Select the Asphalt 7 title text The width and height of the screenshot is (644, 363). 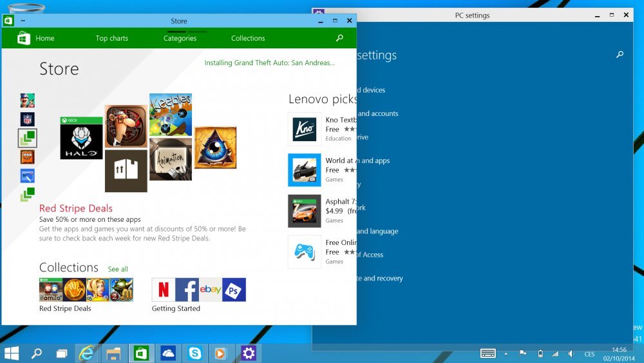point(341,202)
